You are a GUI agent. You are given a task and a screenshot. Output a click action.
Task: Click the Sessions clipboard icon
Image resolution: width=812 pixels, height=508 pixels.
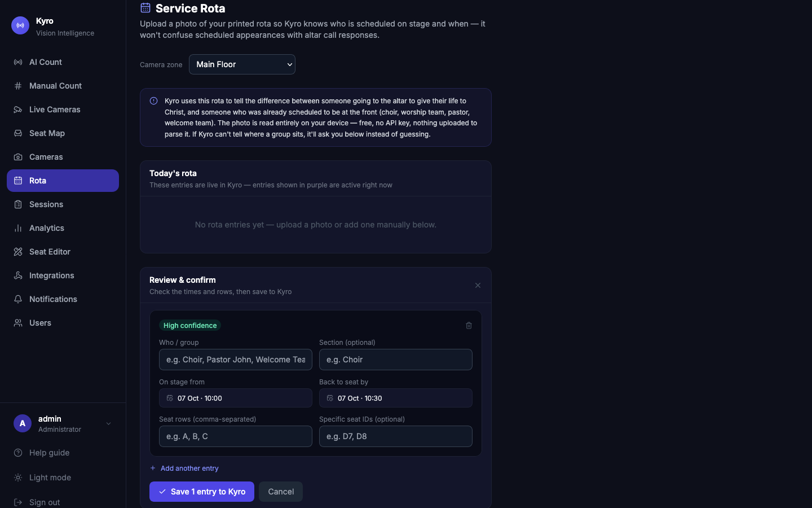[x=18, y=204]
